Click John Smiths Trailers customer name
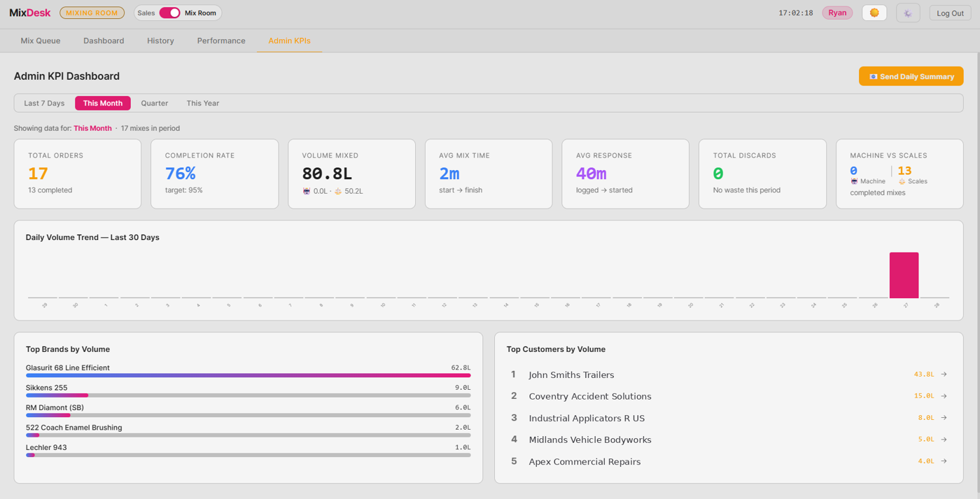 coord(571,375)
